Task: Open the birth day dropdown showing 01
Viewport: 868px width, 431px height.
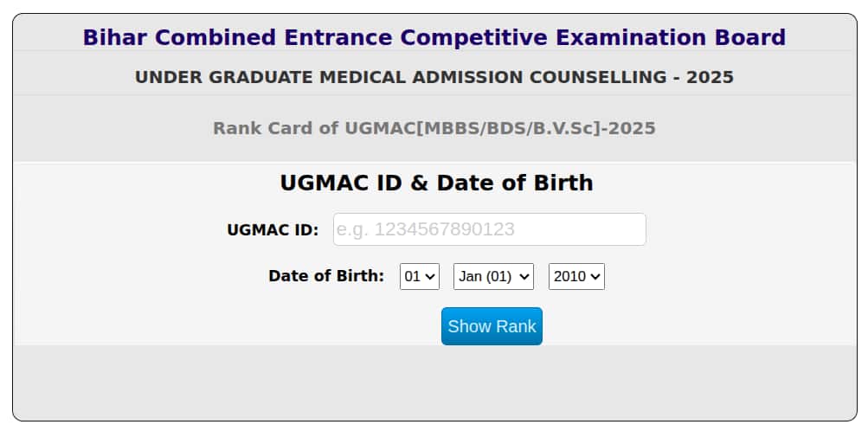Action: click(420, 277)
